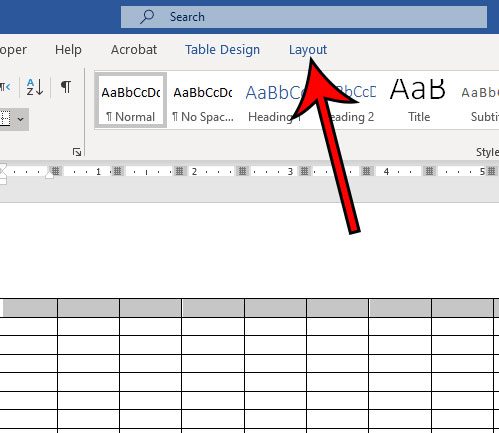
Task: Open Paragraph settings dialog launcher
Action: 77,152
